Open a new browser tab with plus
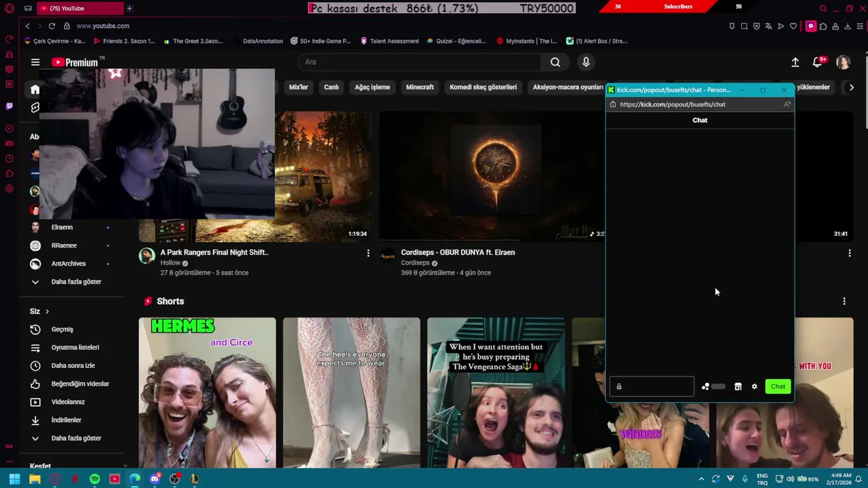 tap(130, 8)
